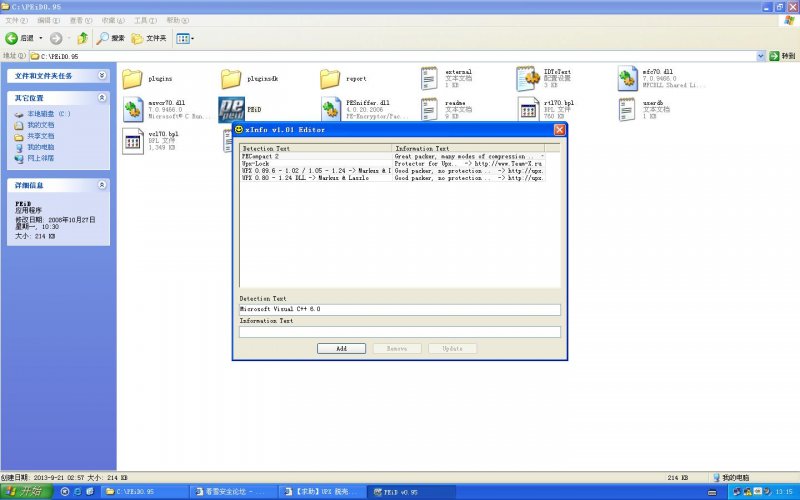Viewport: 800px width, 500px height.
Task: Select the pluginsdk folder
Action: (x=250, y=79)
